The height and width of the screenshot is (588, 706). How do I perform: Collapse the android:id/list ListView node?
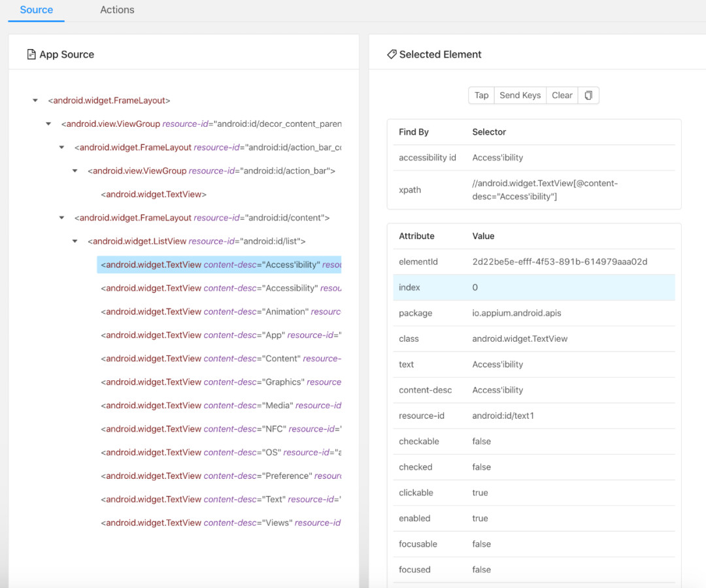(x=75, y=242)
